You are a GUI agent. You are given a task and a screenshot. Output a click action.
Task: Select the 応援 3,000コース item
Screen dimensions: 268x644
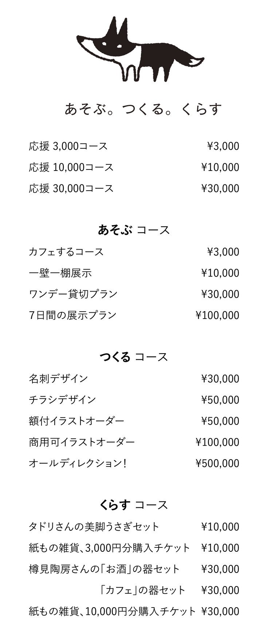point(68,146)
